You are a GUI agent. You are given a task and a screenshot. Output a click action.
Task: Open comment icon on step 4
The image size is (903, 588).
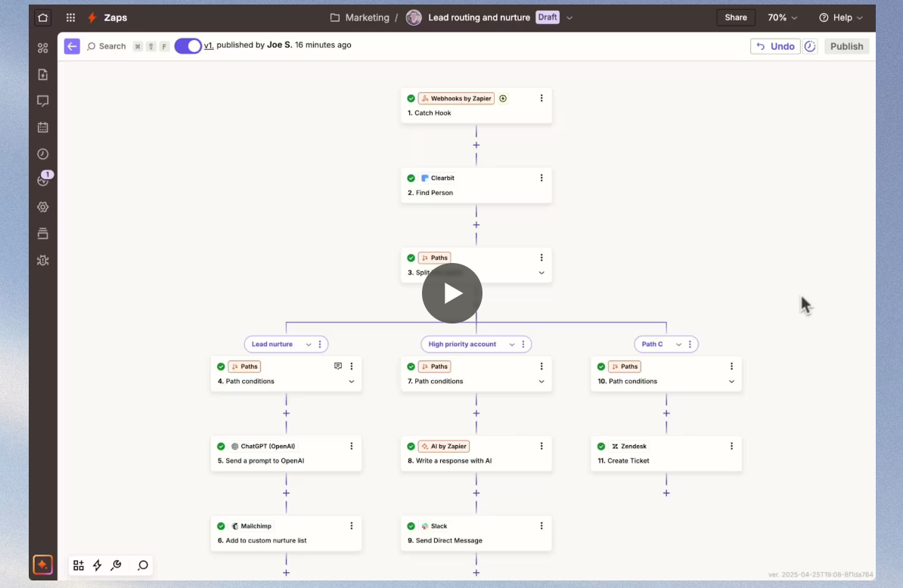coord(338,366)
